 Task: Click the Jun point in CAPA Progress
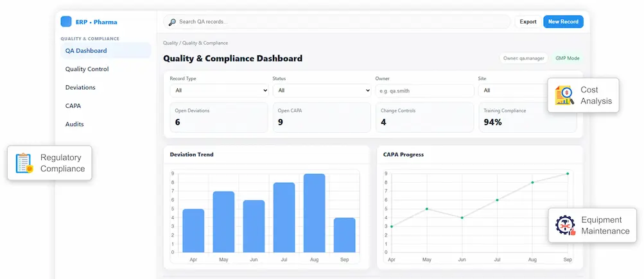(x=462, y=217)
